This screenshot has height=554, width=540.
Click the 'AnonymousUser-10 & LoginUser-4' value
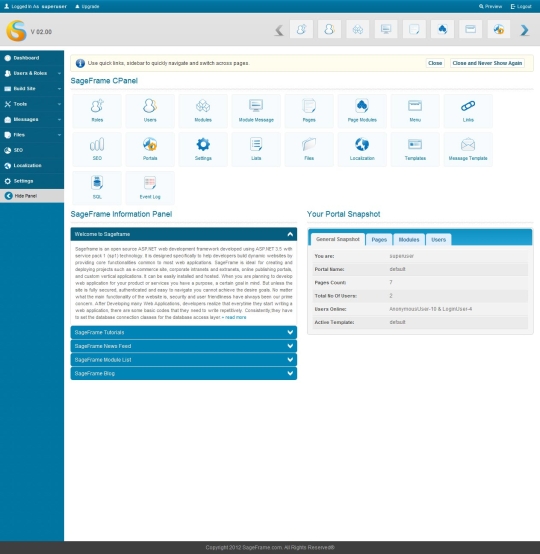[x=430, y=309]
